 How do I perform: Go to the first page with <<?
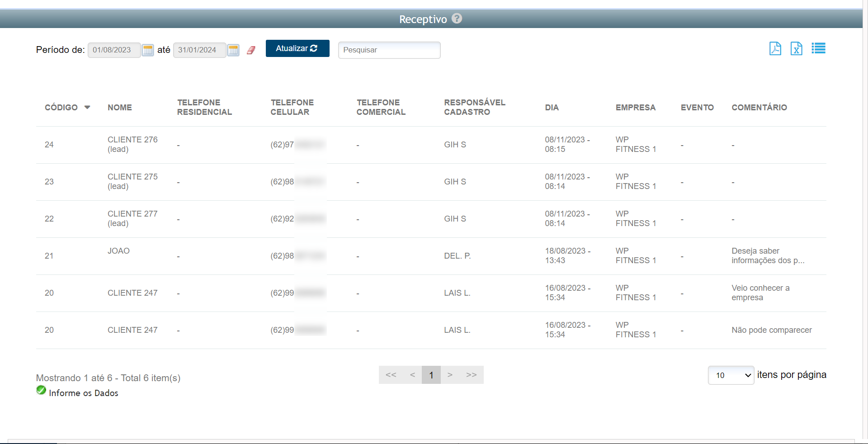coord(391,375)
